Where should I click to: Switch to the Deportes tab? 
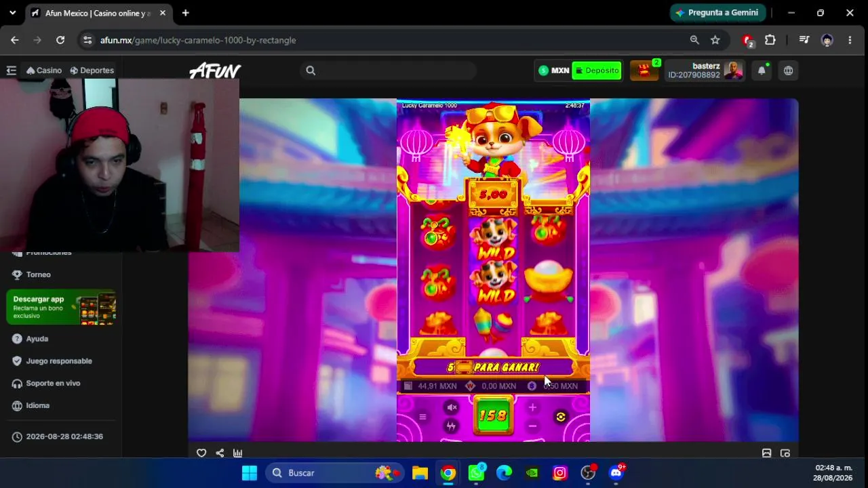[92, 70]
